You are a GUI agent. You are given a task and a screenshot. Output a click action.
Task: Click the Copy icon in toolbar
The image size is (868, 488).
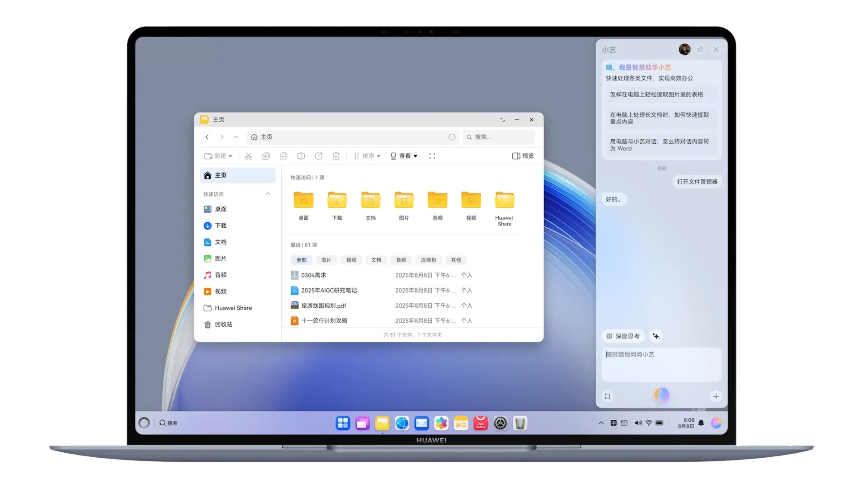(266, 156)
